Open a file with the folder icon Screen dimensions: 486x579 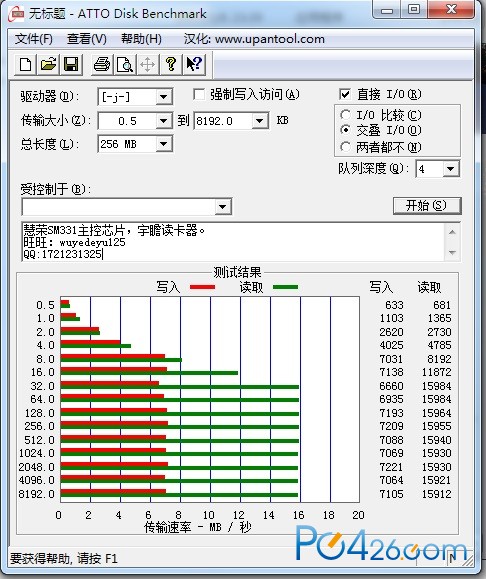[48, 65]
